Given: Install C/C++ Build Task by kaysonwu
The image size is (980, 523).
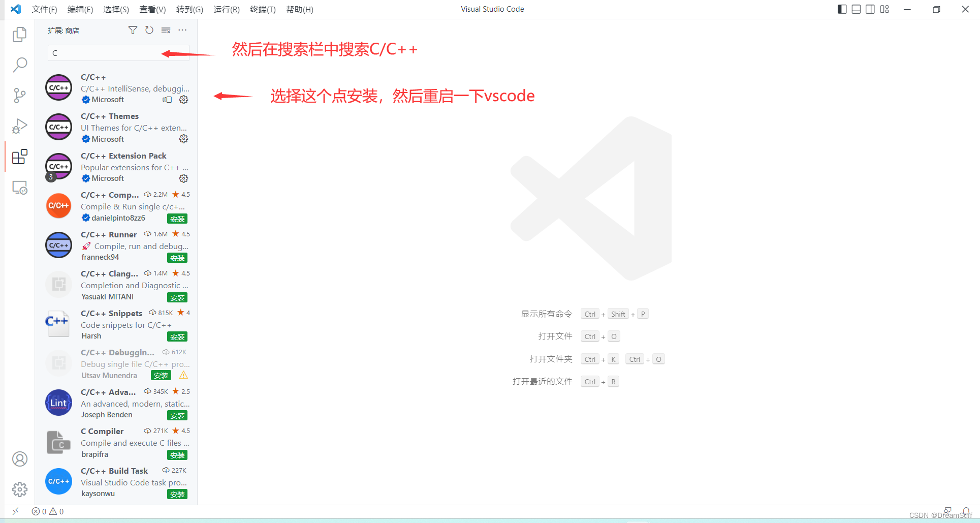Looking at the screenshot, I should (177, 494).
